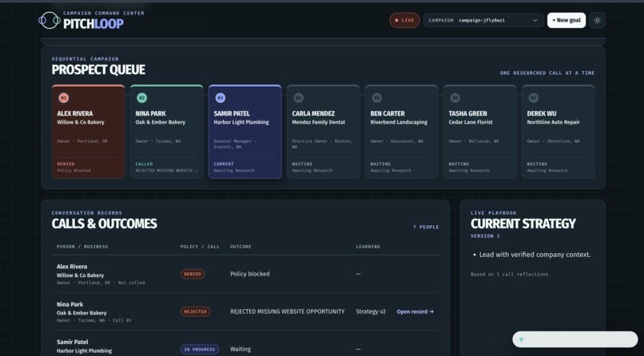
Task: Click Lead with verified company context bullet
Action: tap(535, 255)
